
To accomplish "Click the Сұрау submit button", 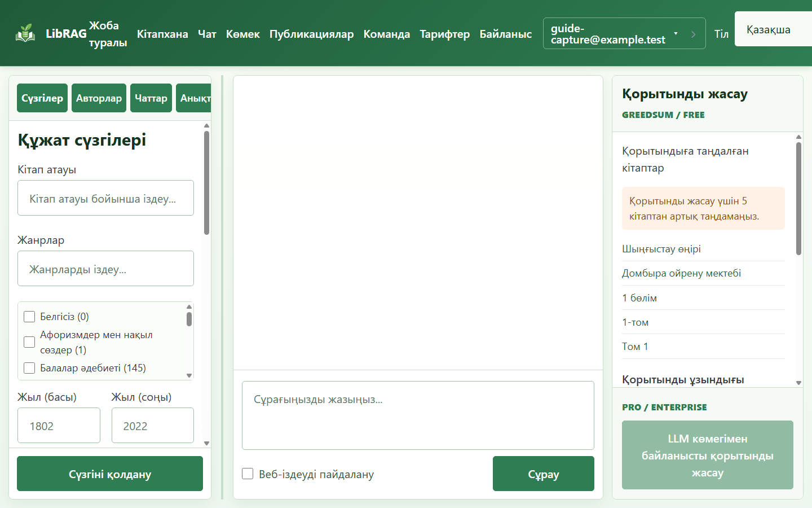I will coord(544,474).
